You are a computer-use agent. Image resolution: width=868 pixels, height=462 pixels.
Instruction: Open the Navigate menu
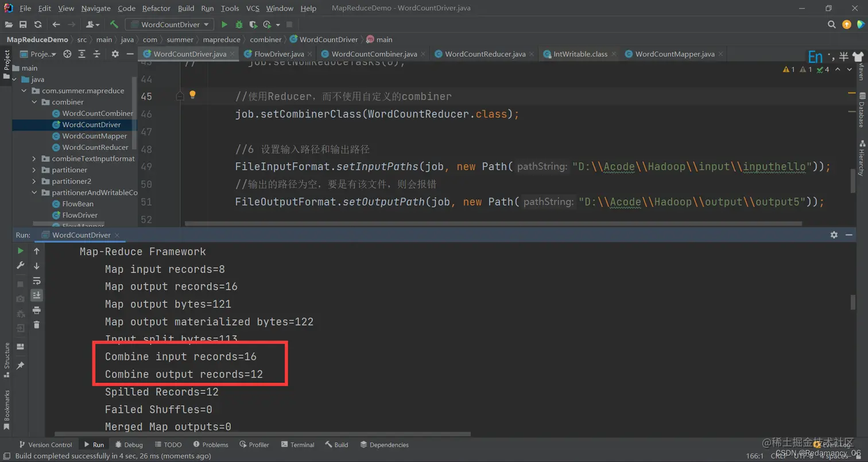pyautogui.click(x=96, y=8)
